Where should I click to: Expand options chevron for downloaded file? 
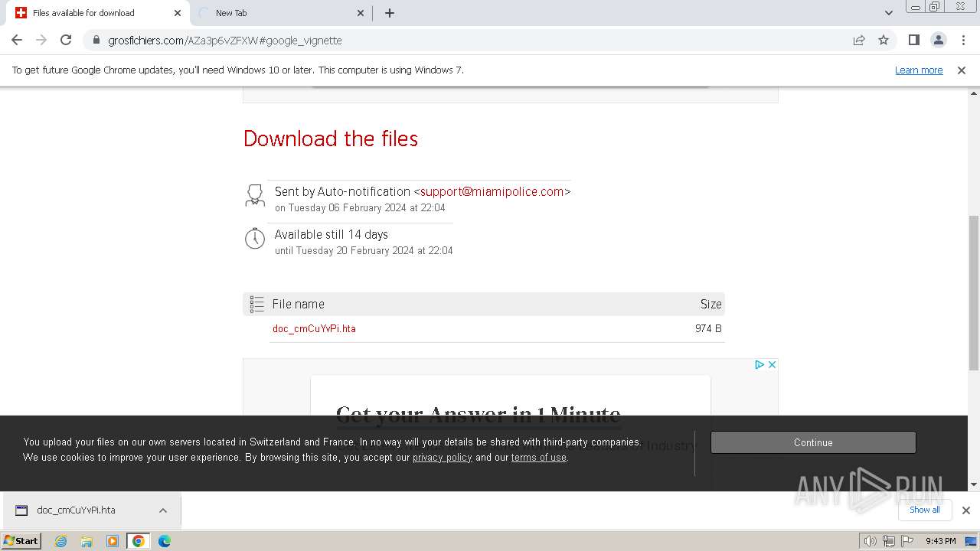pos(163,510)
